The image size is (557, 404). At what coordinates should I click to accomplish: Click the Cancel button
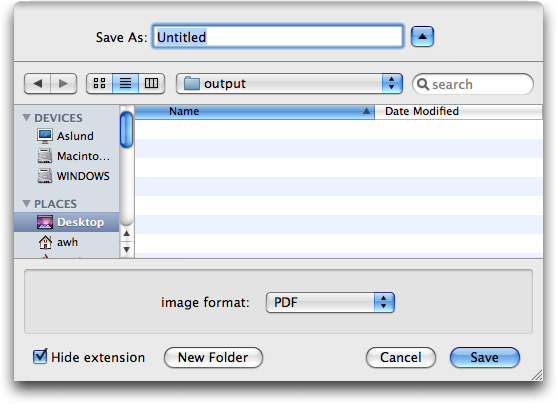click(401, 357)
